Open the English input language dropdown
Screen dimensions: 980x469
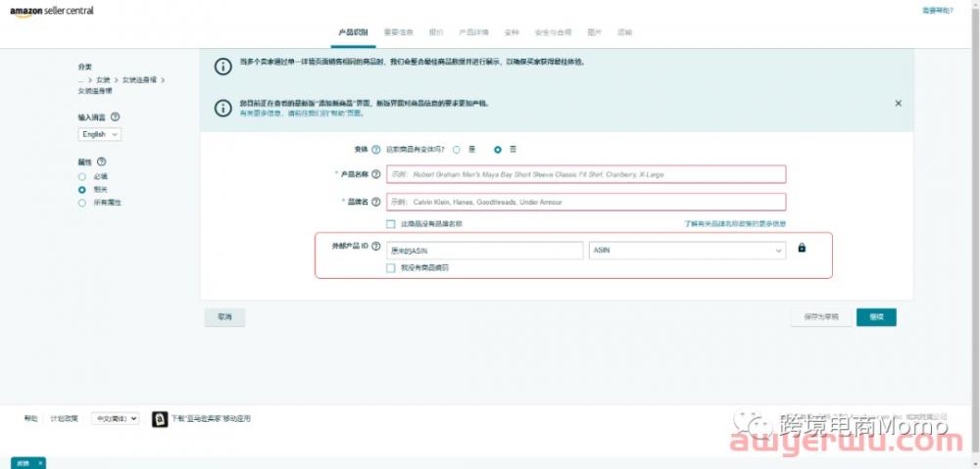[101, 134]
